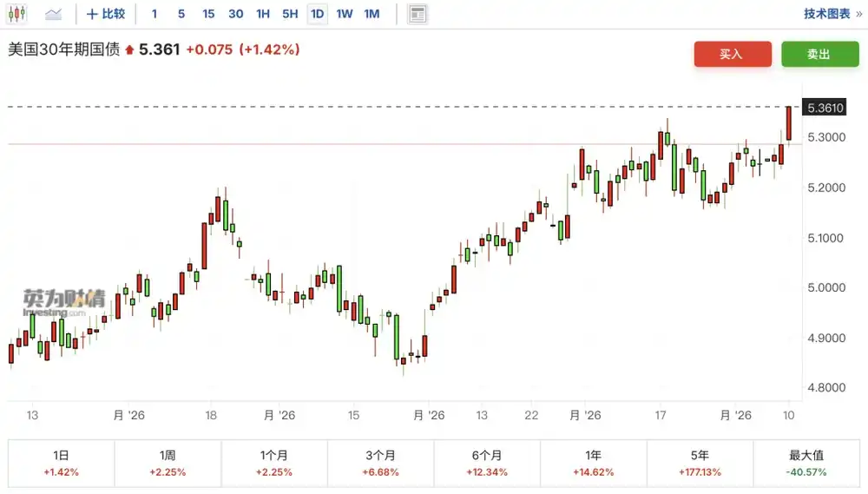Switch to the area line chart icon
The height and width of the screenshot is (494, 868).
[53, 14]
